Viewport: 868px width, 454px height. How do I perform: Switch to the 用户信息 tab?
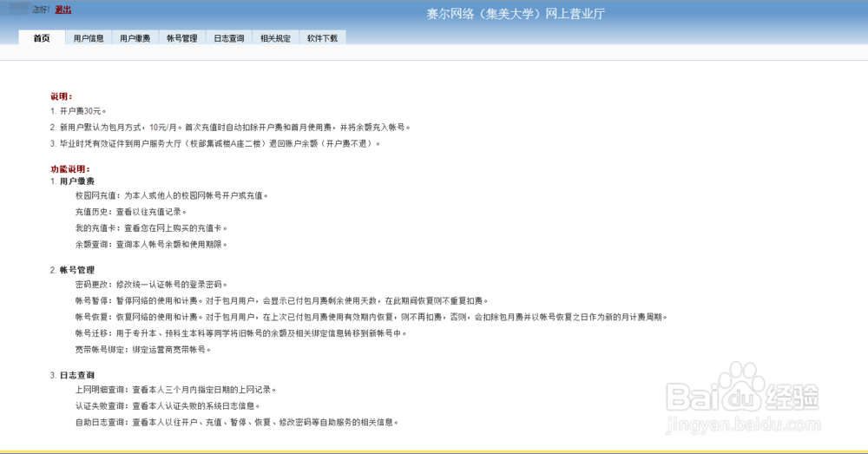point(89,37)
